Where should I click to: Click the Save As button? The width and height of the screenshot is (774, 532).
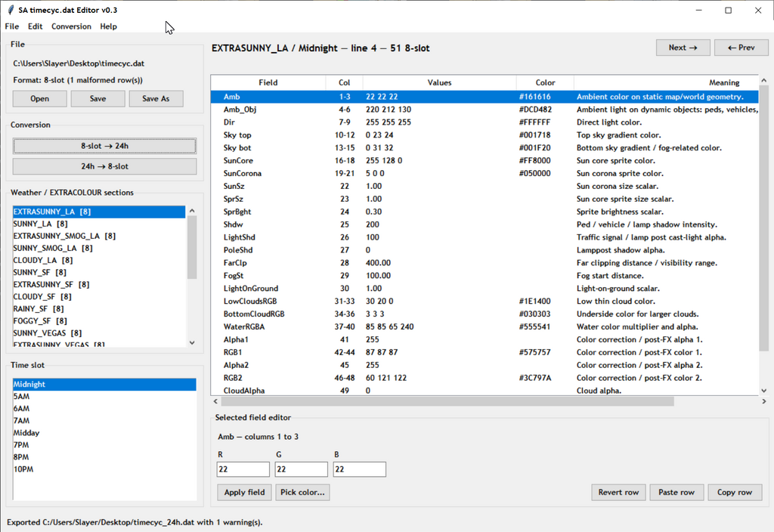pos(156,99)
